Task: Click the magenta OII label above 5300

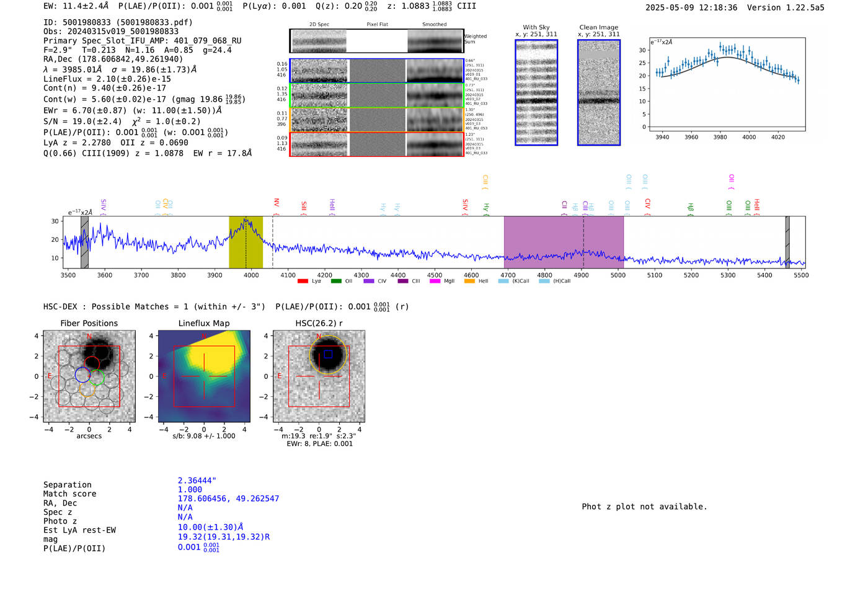Action: (732, 182)
